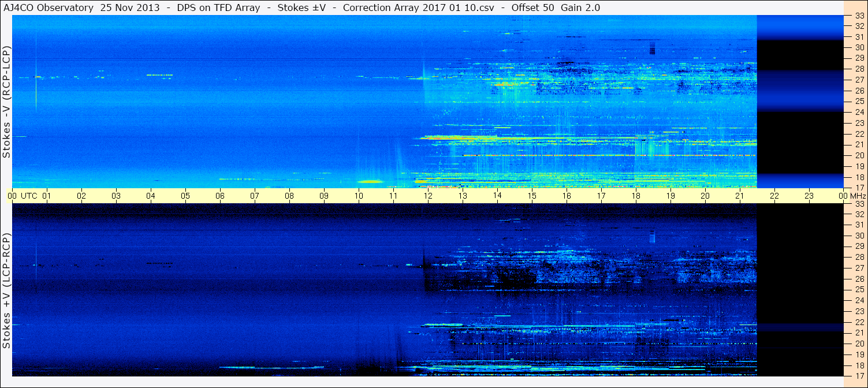Click the 19 MHz label of lower Stokes +V panel

(859, 354)
